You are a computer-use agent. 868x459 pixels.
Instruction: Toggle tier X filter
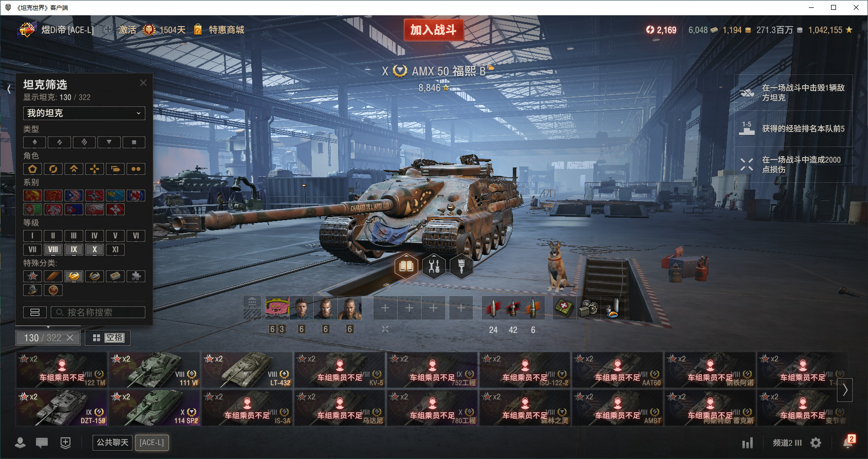pyautogui.click(x=95, y=249)
